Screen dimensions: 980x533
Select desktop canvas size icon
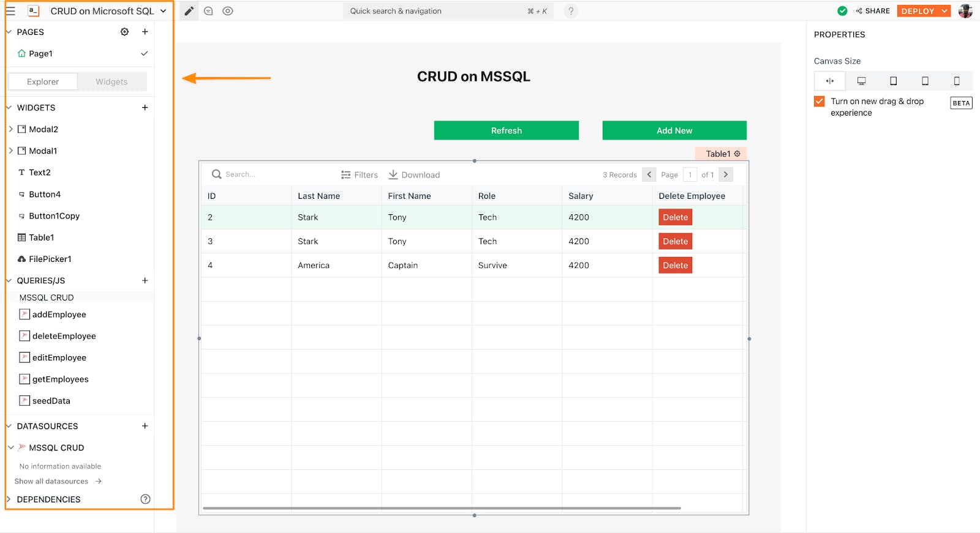coord(861,81)
